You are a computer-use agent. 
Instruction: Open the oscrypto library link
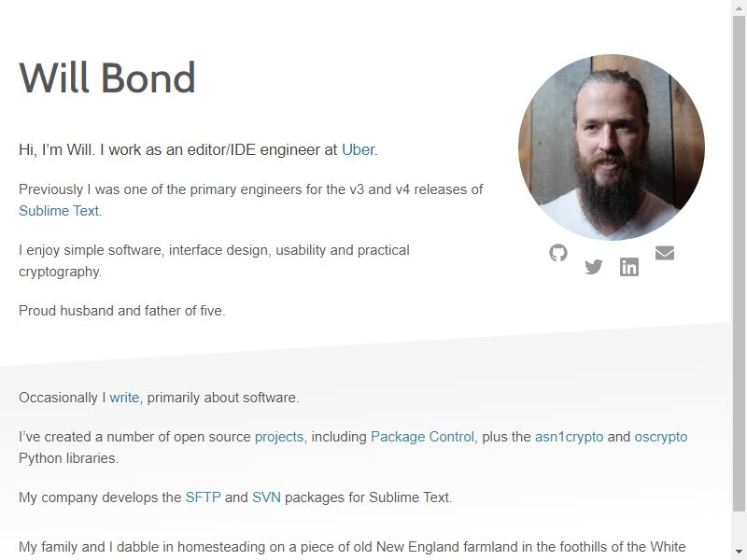(x=661, y=437)
